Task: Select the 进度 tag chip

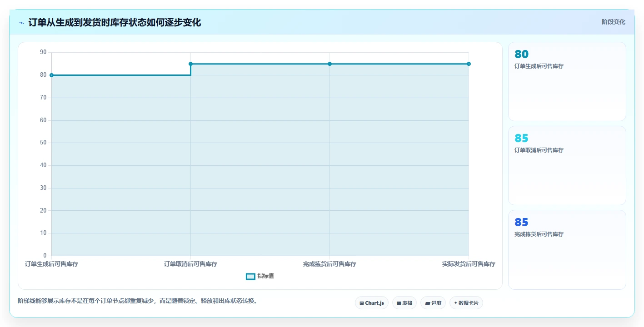Action: pos(433,303)
